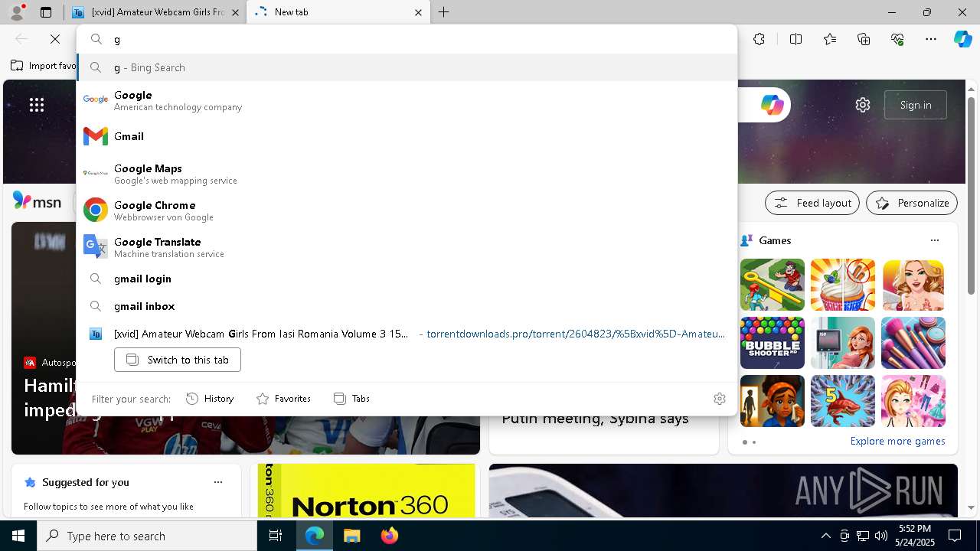
Task: Open the search suggestions settings gear
Action: click(719, 399)
